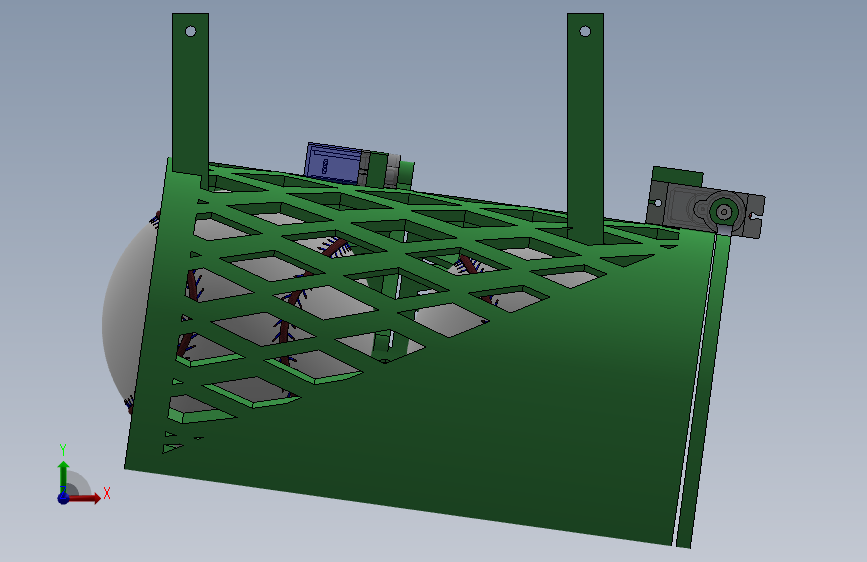Click the green Y axis arrow of the triad
The height and width of the screenshot is (562, 867).
coord(64,477)
